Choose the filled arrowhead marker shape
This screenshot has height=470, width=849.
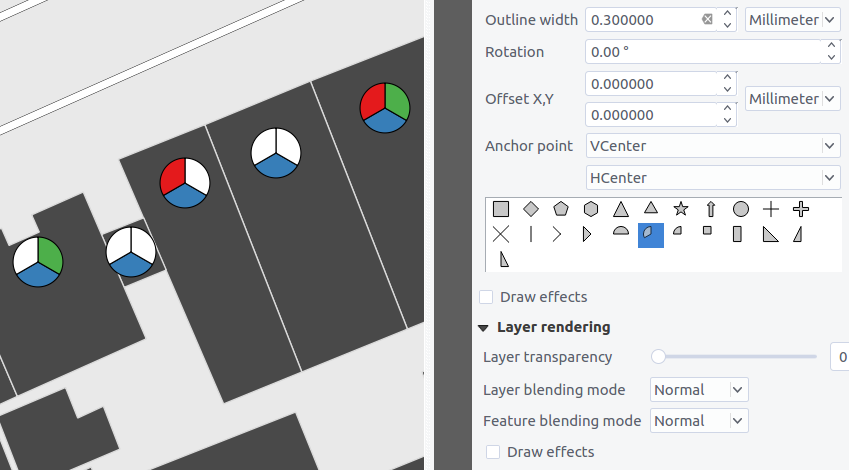[587, 234]
